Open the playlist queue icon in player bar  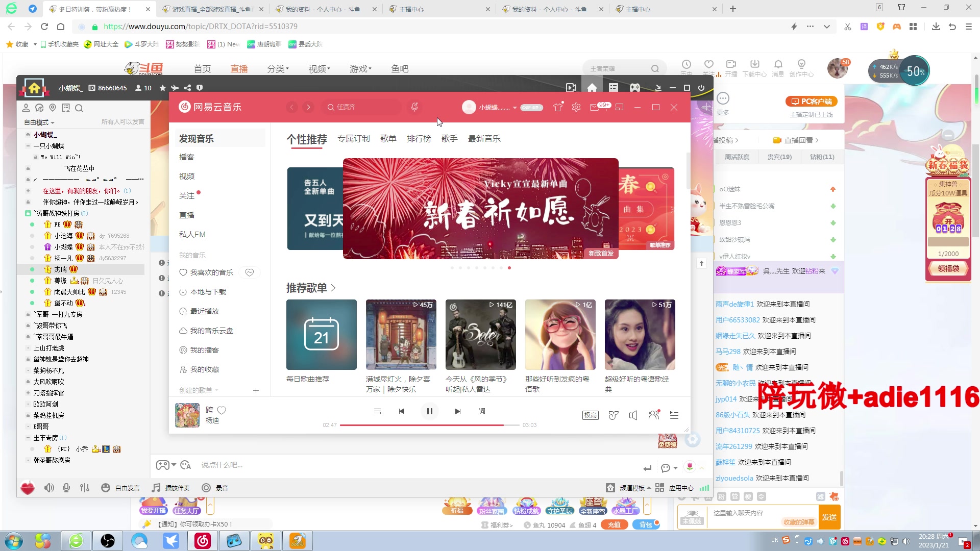pyautogui.click(x=674, y=415)
